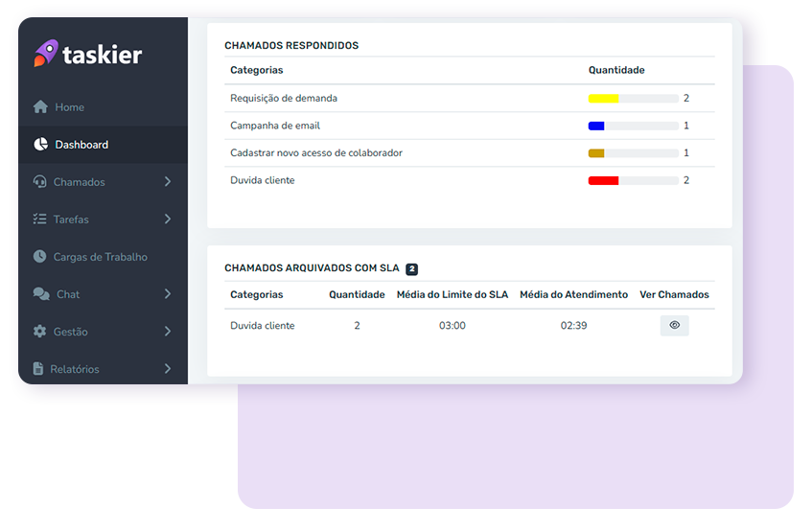Click the Gestão gear icon
Viewport: 812px width, 531px height.
click(40, 332)
